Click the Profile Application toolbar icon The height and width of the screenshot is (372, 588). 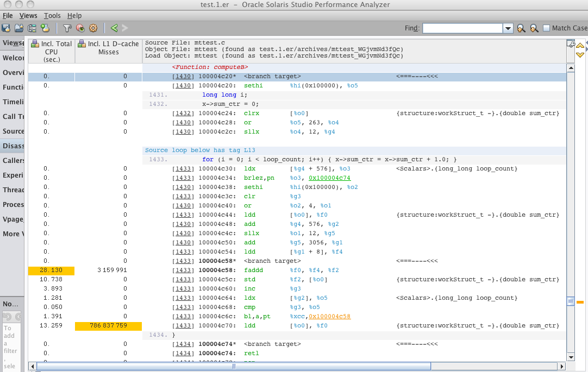pos(5,28)
